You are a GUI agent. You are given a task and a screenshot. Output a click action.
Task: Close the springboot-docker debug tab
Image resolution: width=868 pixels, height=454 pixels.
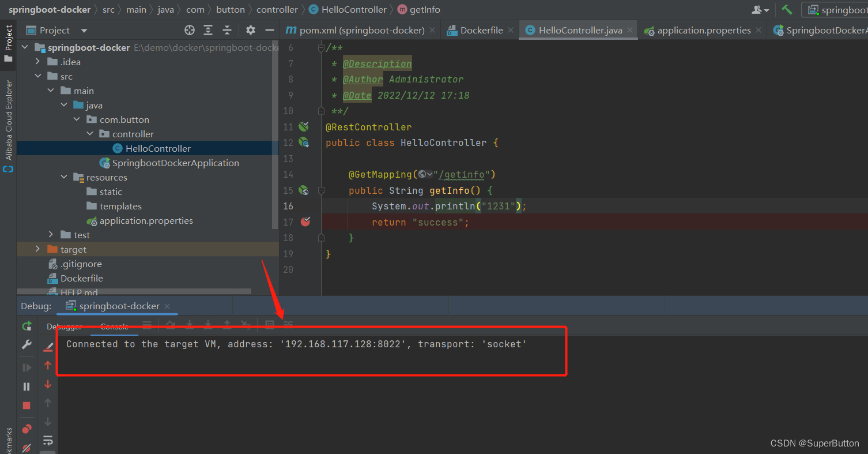[x=167, y=306]
